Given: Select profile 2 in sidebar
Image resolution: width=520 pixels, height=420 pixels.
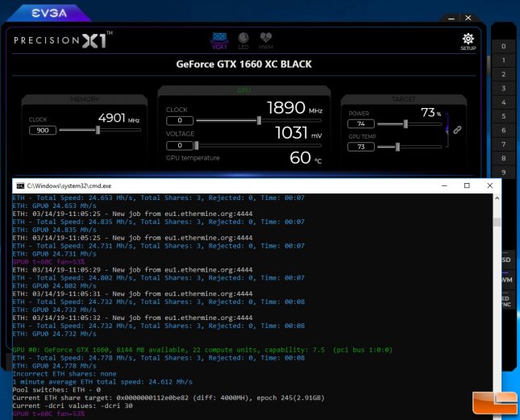Looking at the screenshot, I should tap(503, 74).
